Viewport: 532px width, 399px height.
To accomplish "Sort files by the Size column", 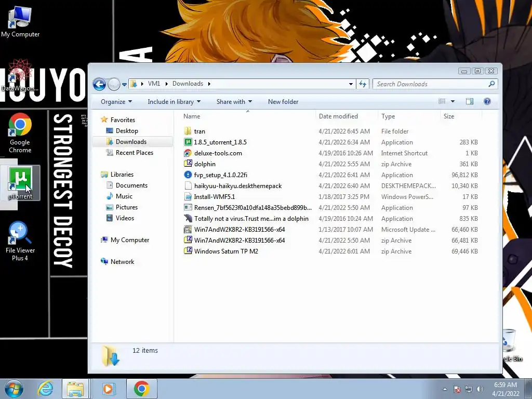I will [448, 116].
